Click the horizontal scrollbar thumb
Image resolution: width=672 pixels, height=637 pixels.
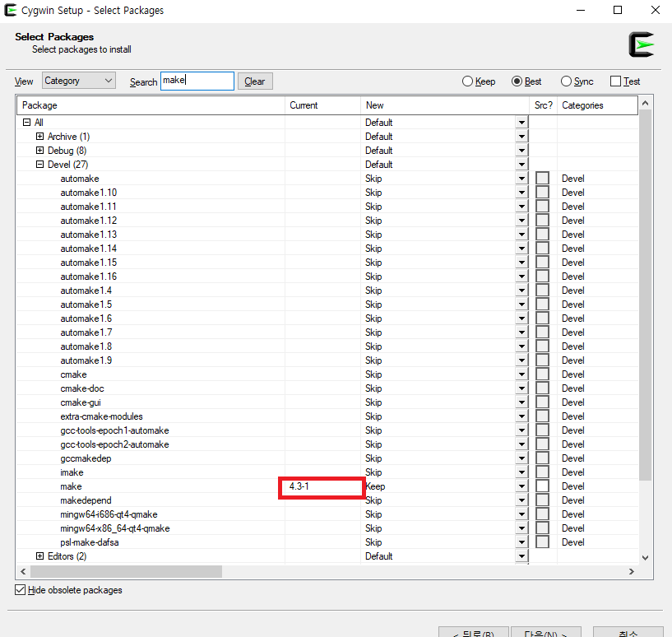tap(126, 571)
